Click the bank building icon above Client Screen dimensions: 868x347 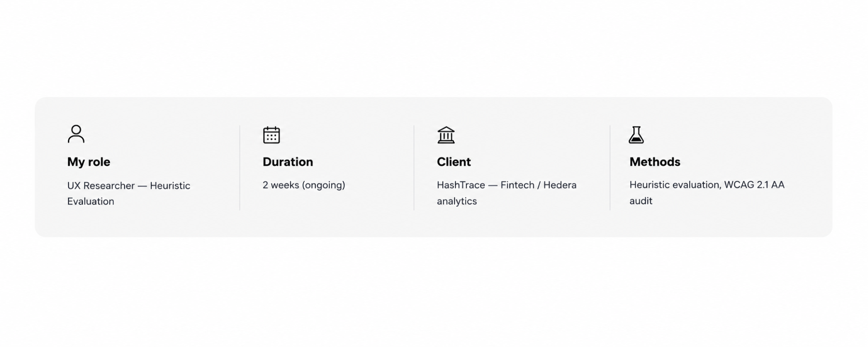tap(446, 135)
